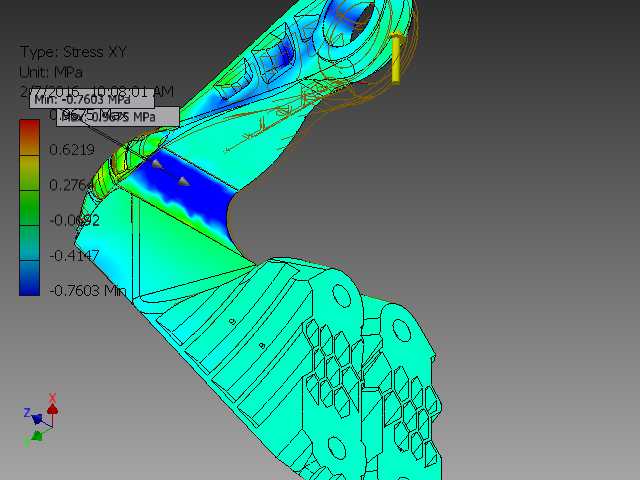Click the green Y axis of the triad
This screenshot has width=640, height=480.
[x=37, y=436]
